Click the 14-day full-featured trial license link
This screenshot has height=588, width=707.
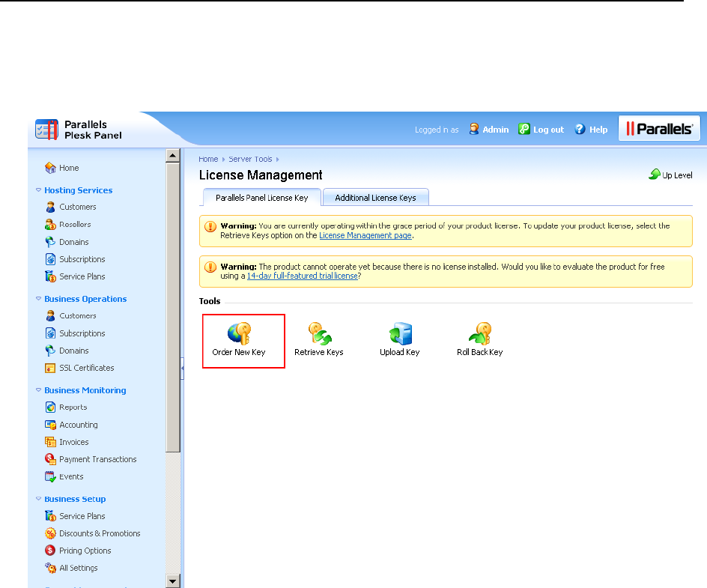pyautogui.click(x=302, y=276)
